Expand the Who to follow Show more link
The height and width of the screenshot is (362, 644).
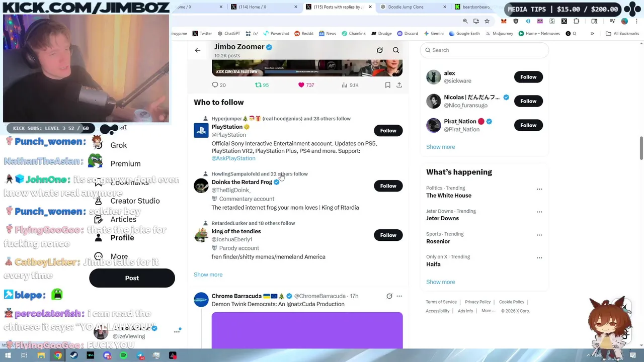tap(208, 275)
